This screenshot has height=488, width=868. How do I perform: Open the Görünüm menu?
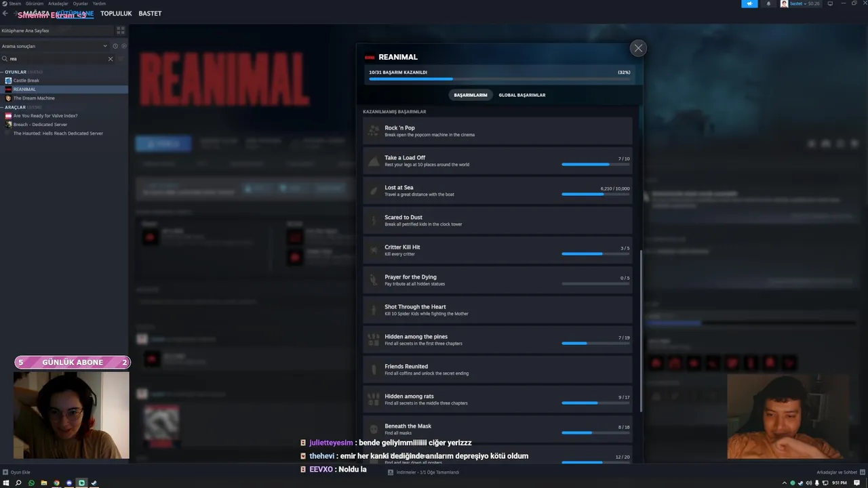35,3
